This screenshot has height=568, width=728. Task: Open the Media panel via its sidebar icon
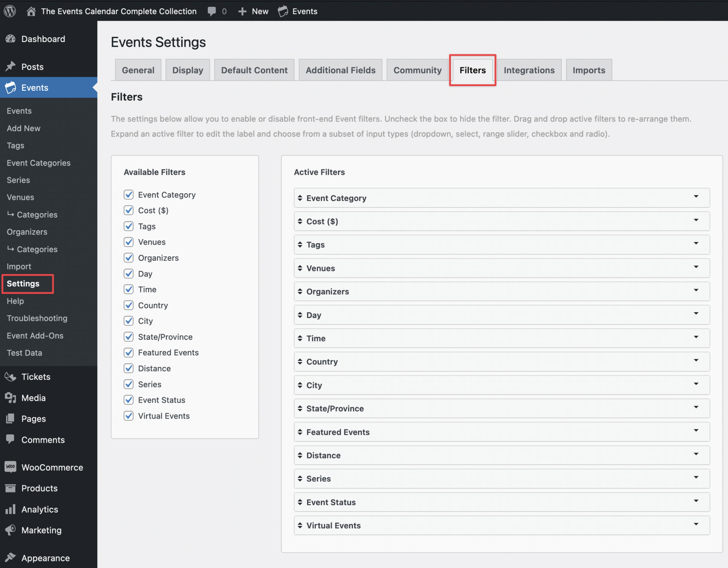tap(11, 398)
